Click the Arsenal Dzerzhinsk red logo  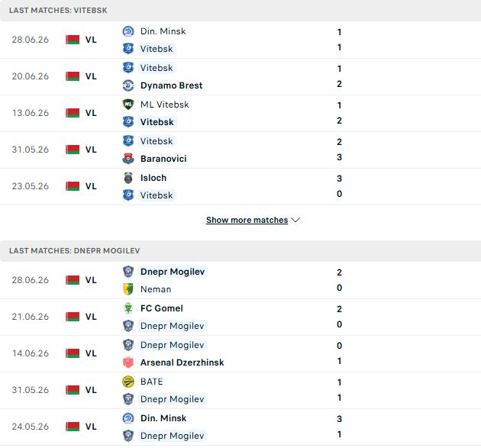point(128,363)
